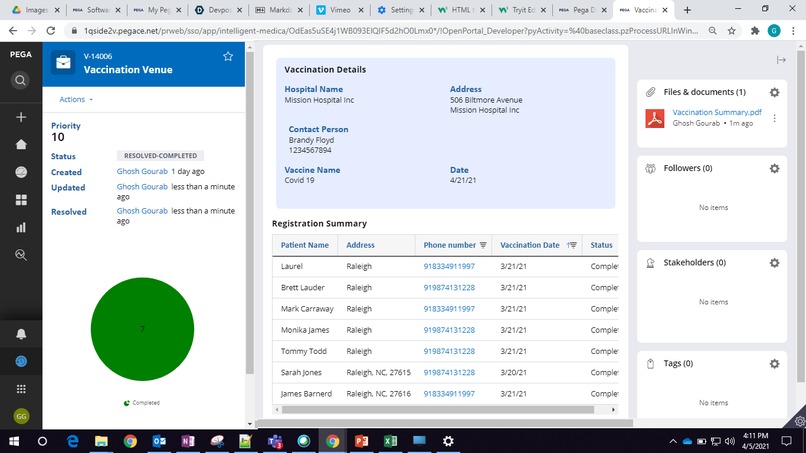Open the Windows Start menu
Viewport: 806px width, 453px height.
14,441
